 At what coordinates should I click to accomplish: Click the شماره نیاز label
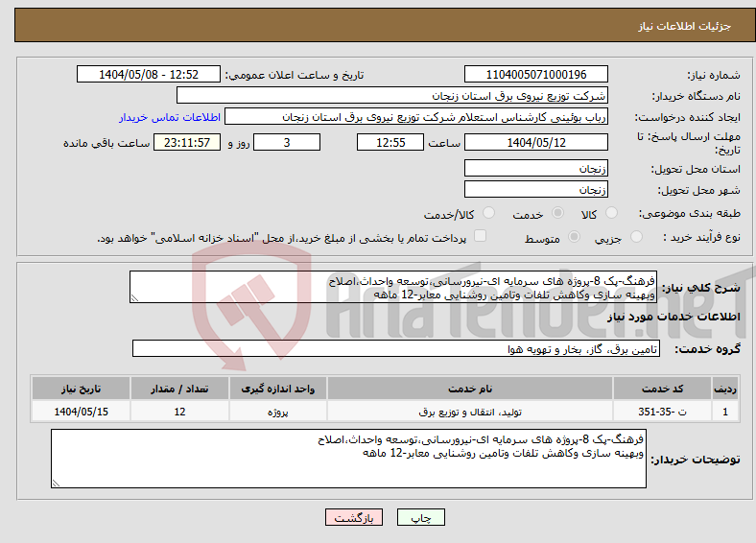pos(714,75)
